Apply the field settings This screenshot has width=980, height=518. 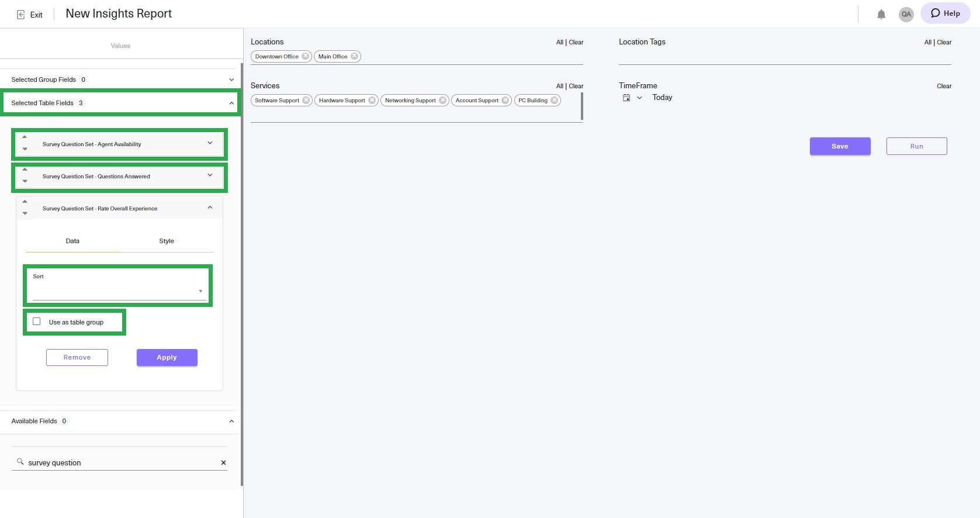167,357
